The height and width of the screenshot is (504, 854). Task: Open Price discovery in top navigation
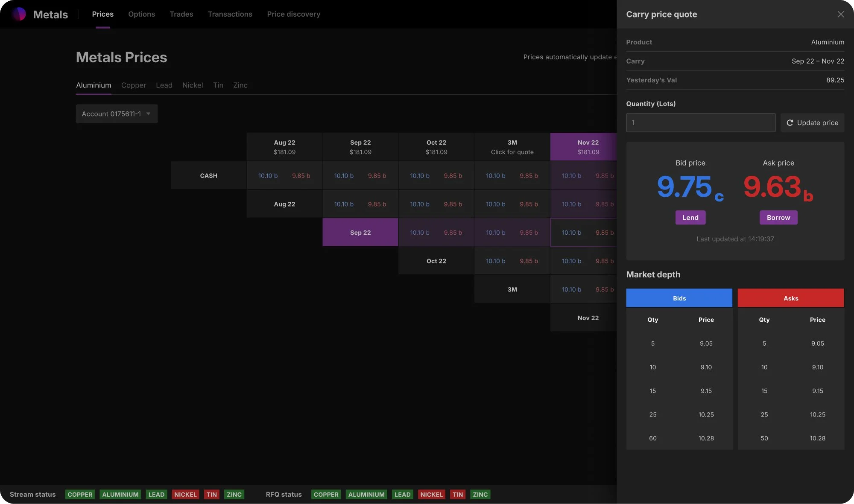(x=293, y=14)
